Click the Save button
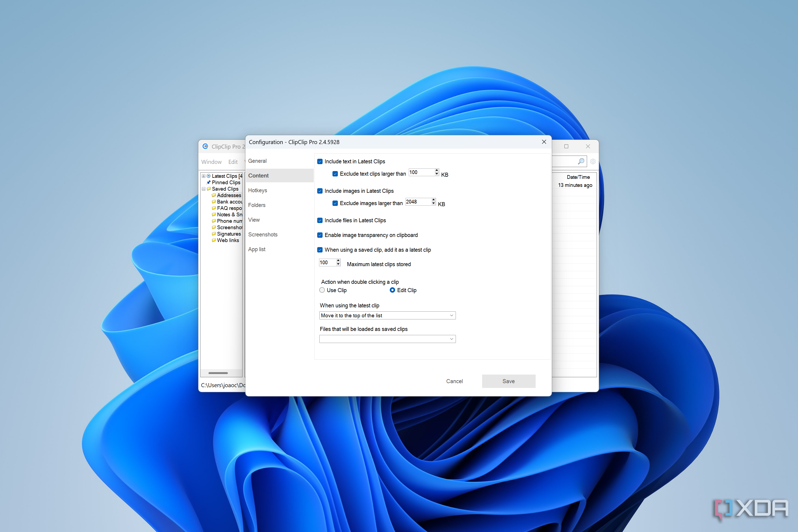Image resolution: width=798 pixels, height=532 pixels. pyautogui.click(x=508, y=381)
